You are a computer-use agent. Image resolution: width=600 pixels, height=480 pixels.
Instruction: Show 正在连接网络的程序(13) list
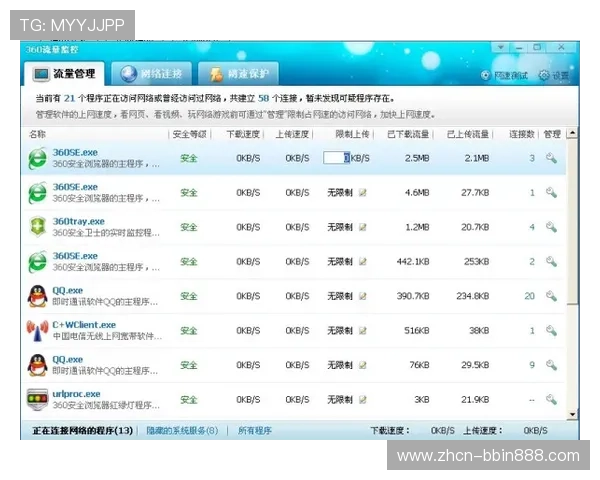coord(82,431)
